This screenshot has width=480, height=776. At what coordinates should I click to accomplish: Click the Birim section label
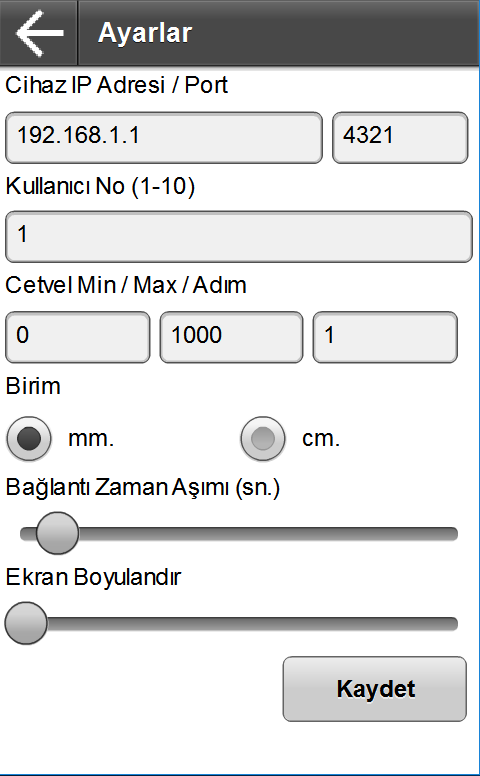(33, 386)
